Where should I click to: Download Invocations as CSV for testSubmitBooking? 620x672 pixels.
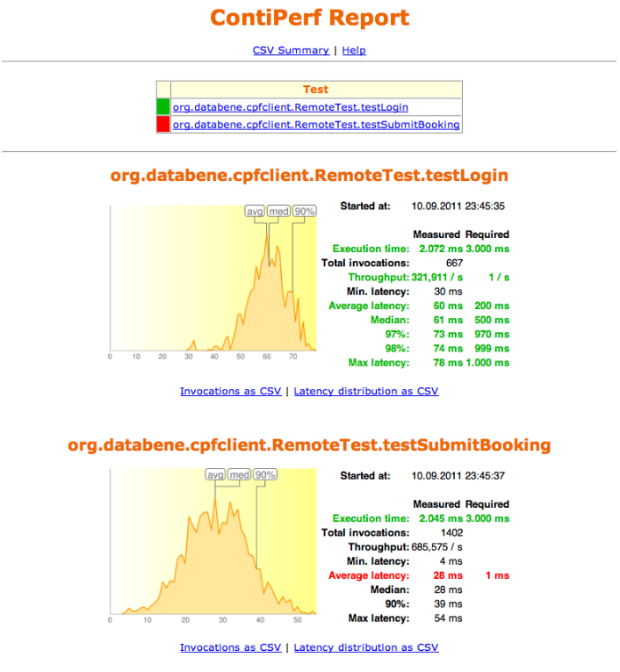coord(231,647)
